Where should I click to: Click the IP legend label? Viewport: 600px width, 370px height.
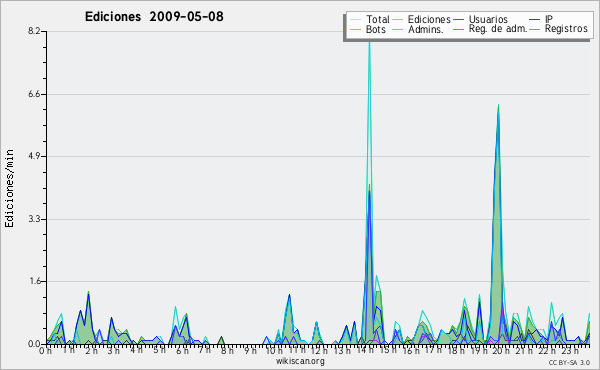click(x=549, y=19)
